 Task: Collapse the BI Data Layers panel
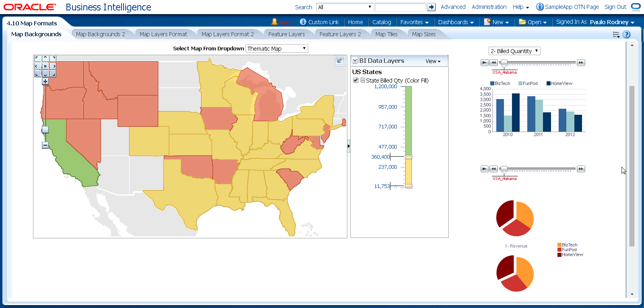(x=355, y=60)
